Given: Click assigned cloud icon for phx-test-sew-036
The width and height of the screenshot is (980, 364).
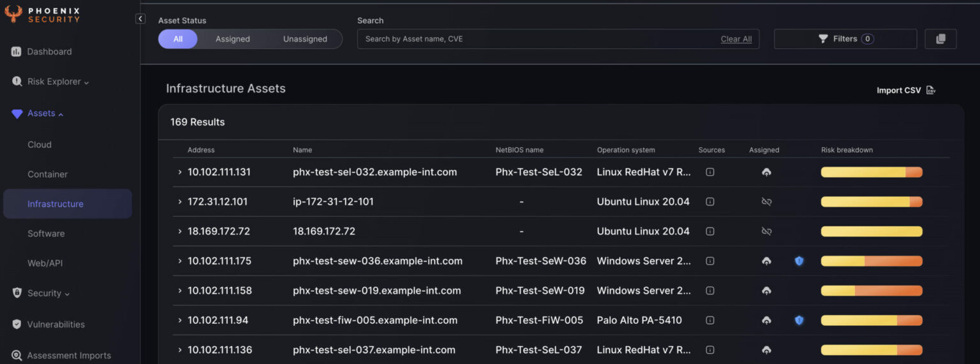Looking at the screenshot, I should pyautogui.click(x=766, y=261).
